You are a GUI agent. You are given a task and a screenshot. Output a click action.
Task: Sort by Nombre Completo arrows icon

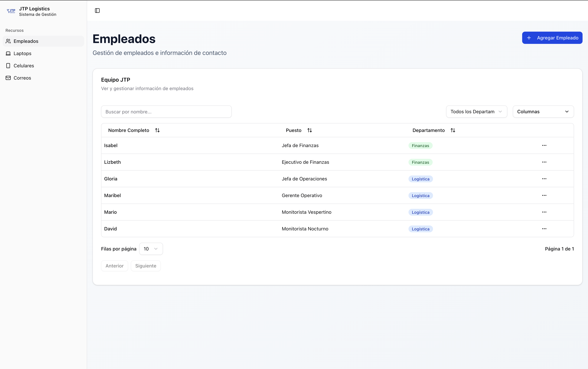point(157,130)
